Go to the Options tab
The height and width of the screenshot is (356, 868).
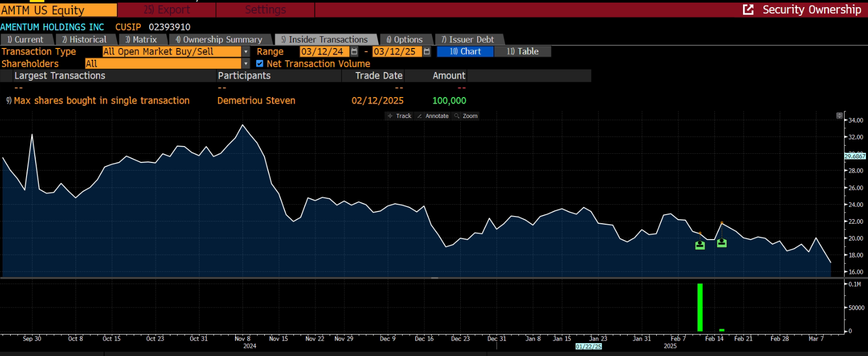click(405, 39)
